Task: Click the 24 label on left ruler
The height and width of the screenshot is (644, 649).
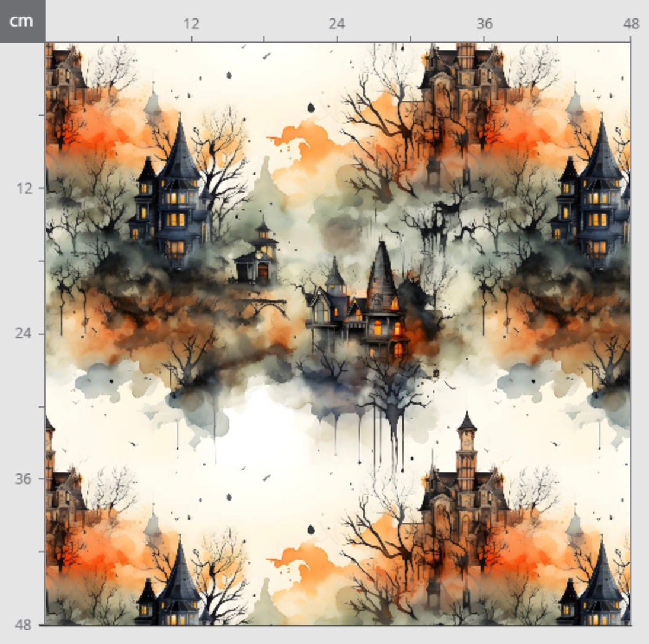Action: [x=23, y=333]
